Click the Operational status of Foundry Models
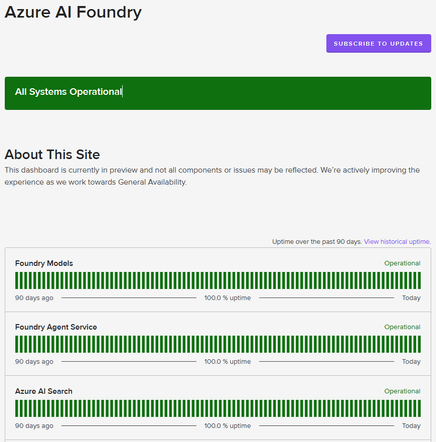This screenshot has width=436, height=442. pyautogui.click(x=402, y=263)
